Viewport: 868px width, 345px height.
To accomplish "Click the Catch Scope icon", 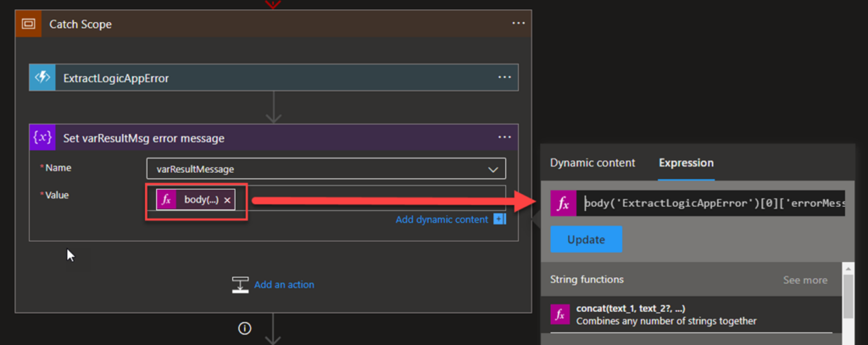I will click(28, 25).
